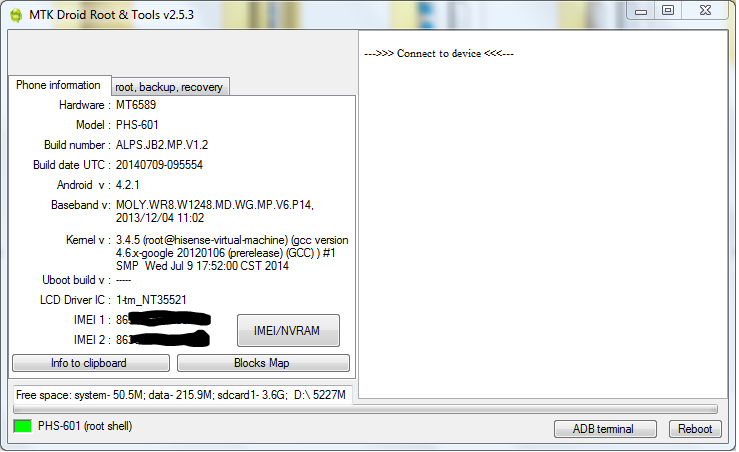Maximize the application window
The image size is (739, 452).
click(668, 11)
